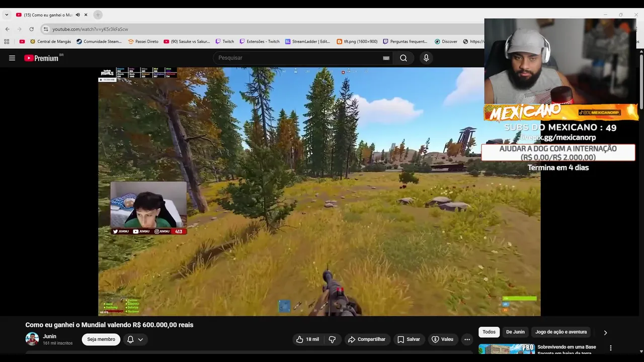Open the YouTube icon bookmark
Viewport: 644px width, 362px height.
click(x=22, y=42)
